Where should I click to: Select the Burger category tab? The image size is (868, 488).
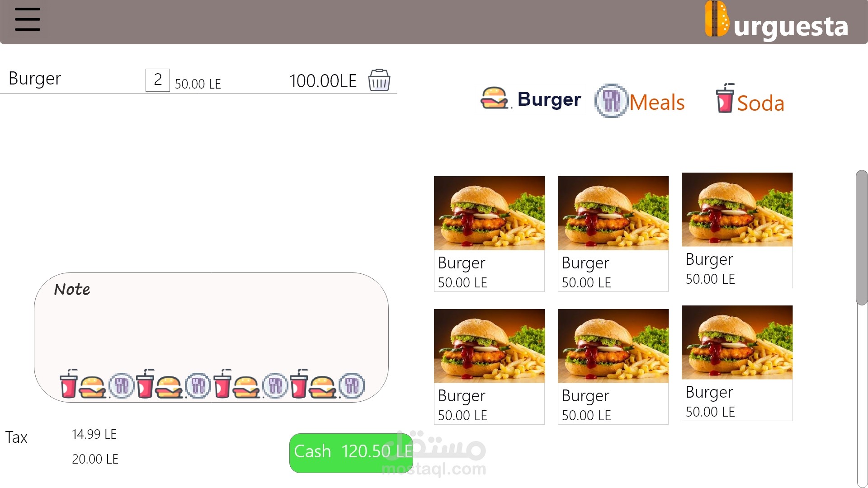(x=549, y=99)
